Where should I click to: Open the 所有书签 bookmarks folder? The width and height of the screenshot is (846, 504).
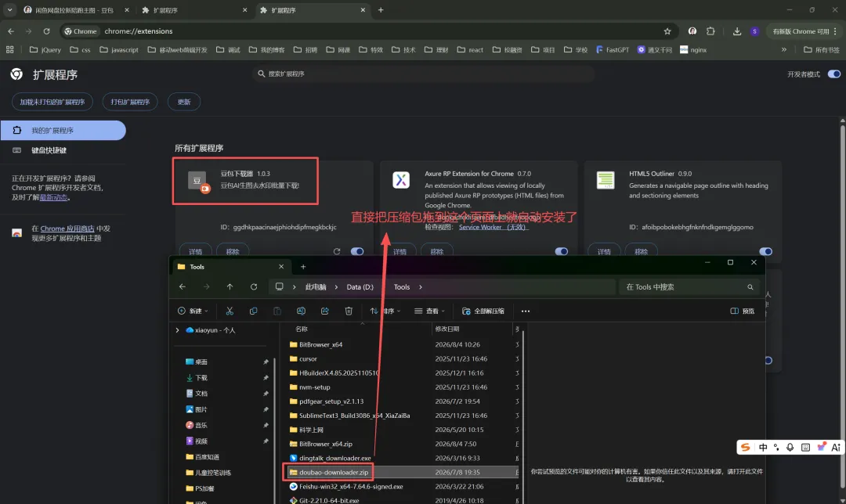(x=821, y=49)
